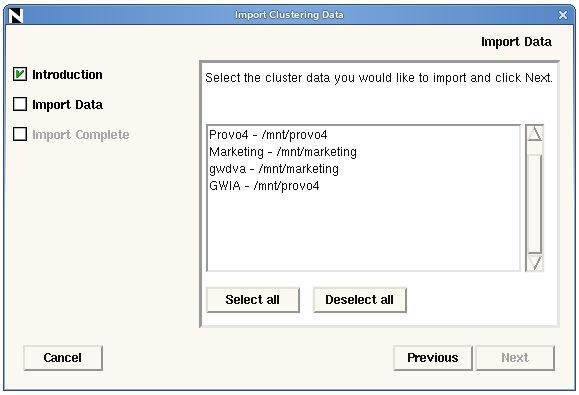Toggle the Introduction step checkbox
The width and height of the screenshot is (579, 395).
pyautogui.click(x=20, y=74)
